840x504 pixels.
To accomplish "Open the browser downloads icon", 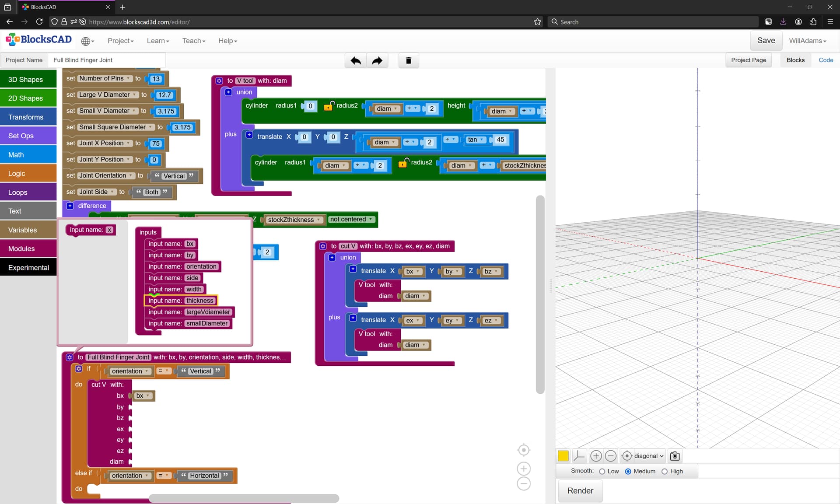I will [x=783, y=22].
